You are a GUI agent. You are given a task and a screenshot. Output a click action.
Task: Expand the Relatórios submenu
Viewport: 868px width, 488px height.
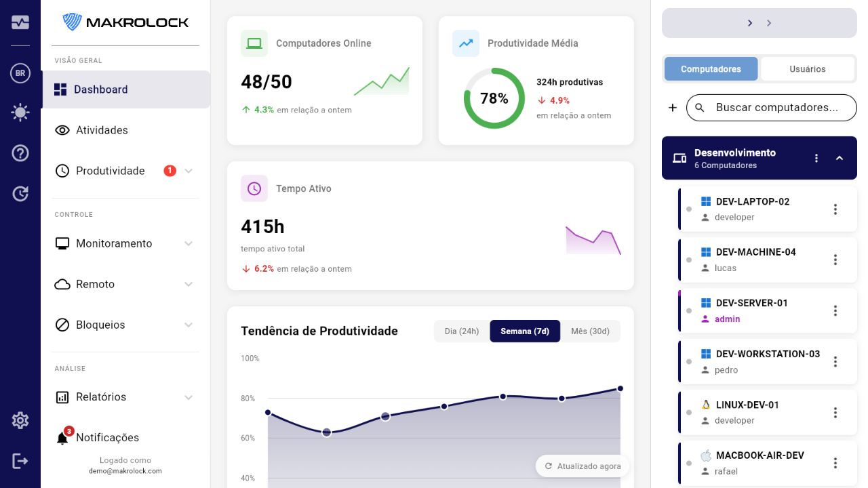pyautogui.click(x=125, y=397)
